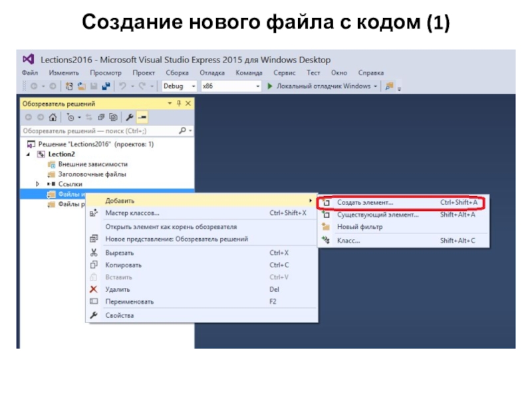Click the Open File toolbar icon

pyautogui.click(x=82, y=86)
